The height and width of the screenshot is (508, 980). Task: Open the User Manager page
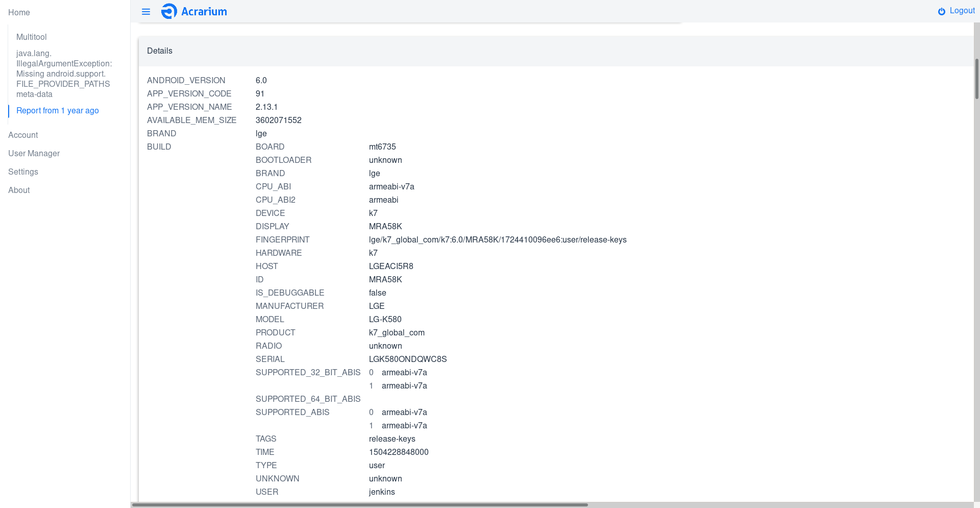point(34,153)
